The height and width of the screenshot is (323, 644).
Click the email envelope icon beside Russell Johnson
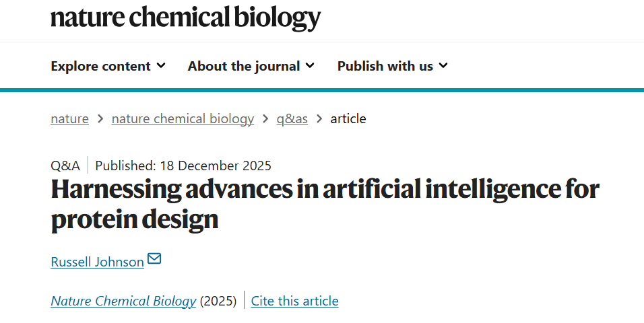click(154, 259)
